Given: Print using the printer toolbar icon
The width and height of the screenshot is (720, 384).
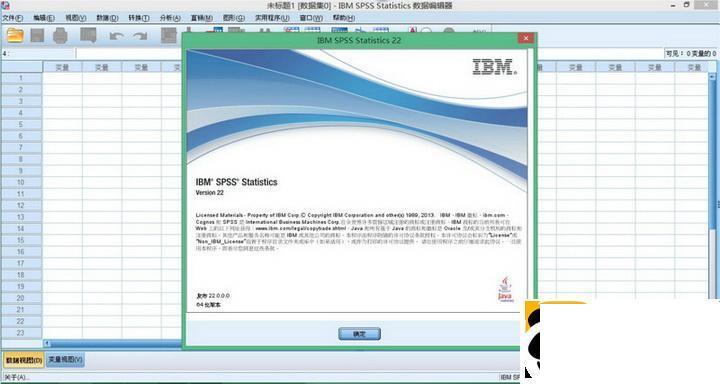Looking at the screenshot, I should tap(60, 35).
